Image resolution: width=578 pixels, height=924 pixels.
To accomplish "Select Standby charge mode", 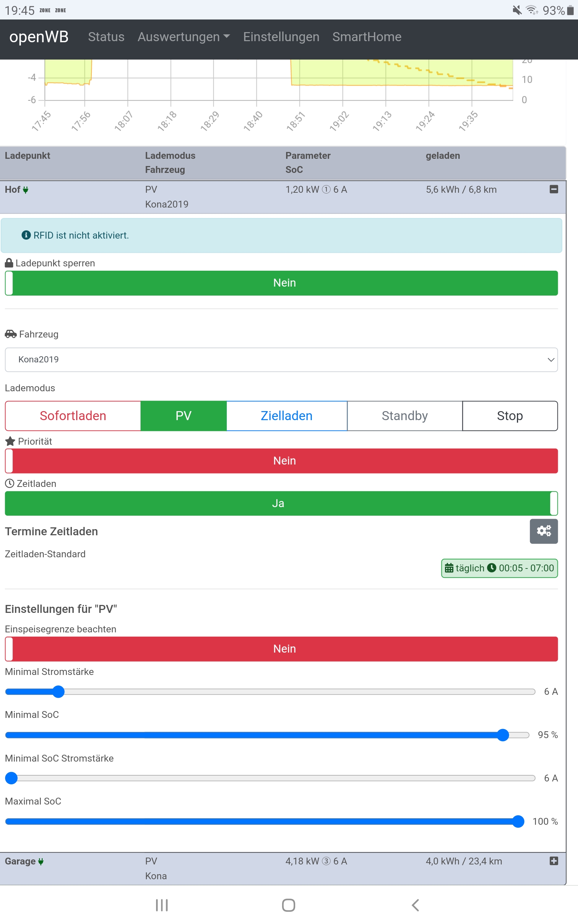I will point(405,415).
